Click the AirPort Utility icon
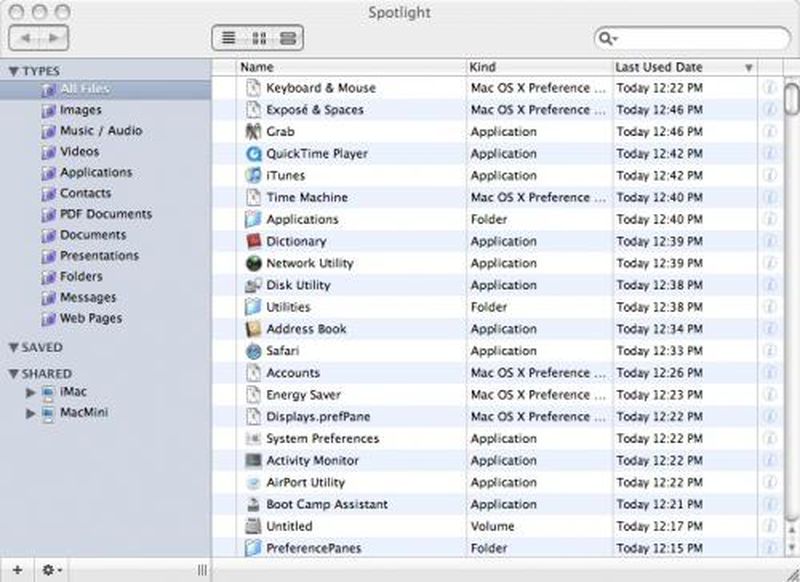 pos(253,483)
